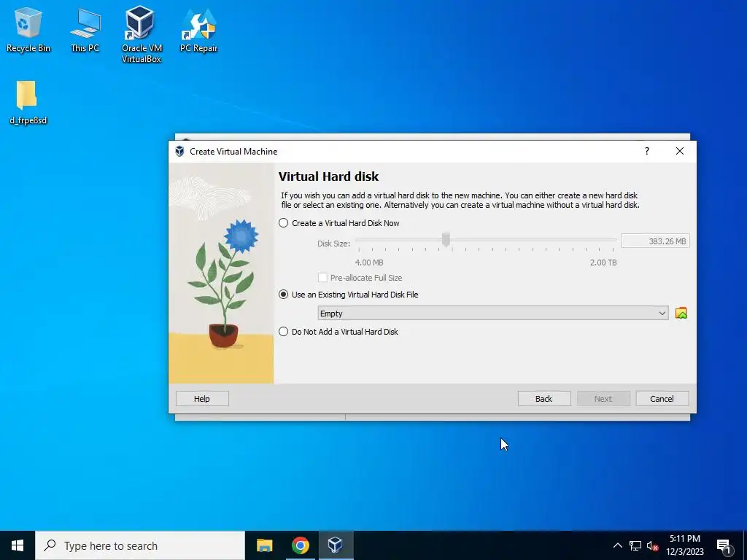Open the Recycle Bin desktop icon
The width and height of the screenshot is (747, 560).
pyautogui.click(x=28, y=29)
